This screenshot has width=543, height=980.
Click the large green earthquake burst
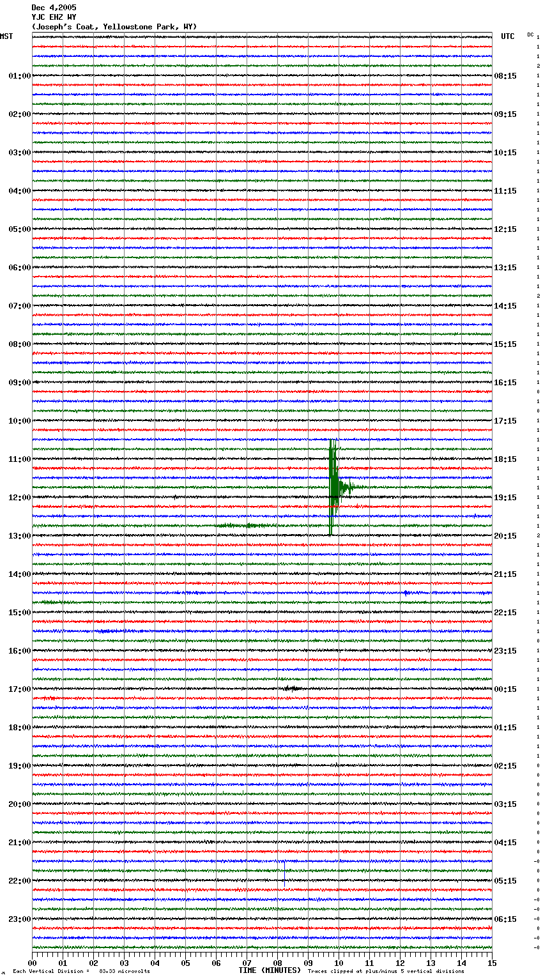tap(334, 487)
